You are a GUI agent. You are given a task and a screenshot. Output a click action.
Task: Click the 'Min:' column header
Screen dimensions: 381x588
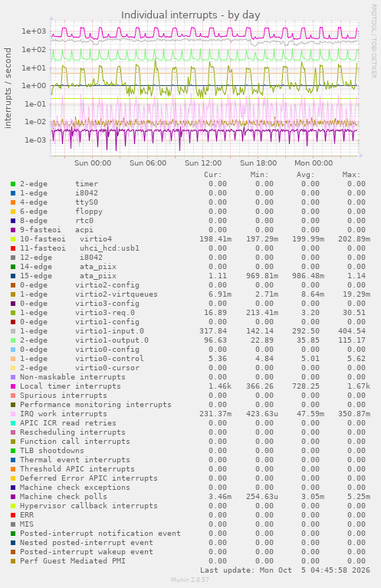pyautogui.click(x=260, y=175)
